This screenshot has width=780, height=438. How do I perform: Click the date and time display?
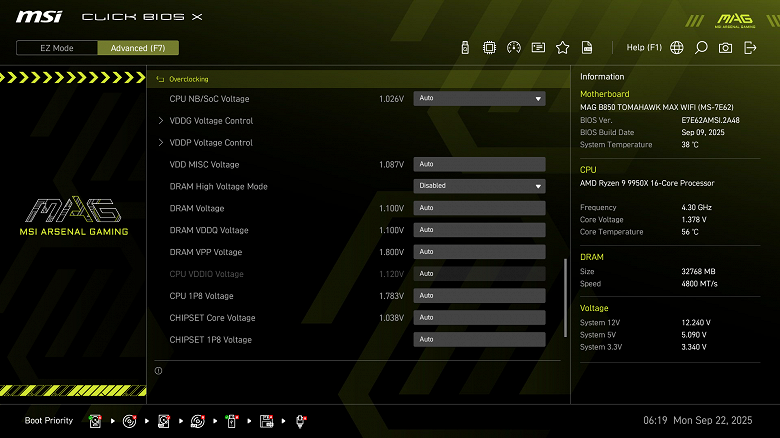pos(697,420)
